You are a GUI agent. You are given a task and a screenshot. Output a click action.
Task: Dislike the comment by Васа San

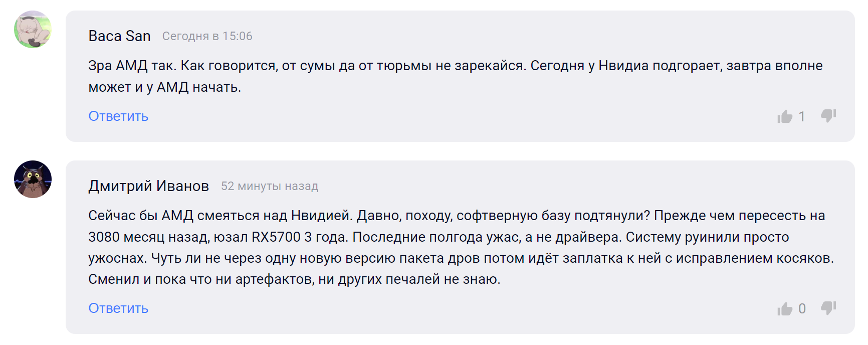[828, 116]
